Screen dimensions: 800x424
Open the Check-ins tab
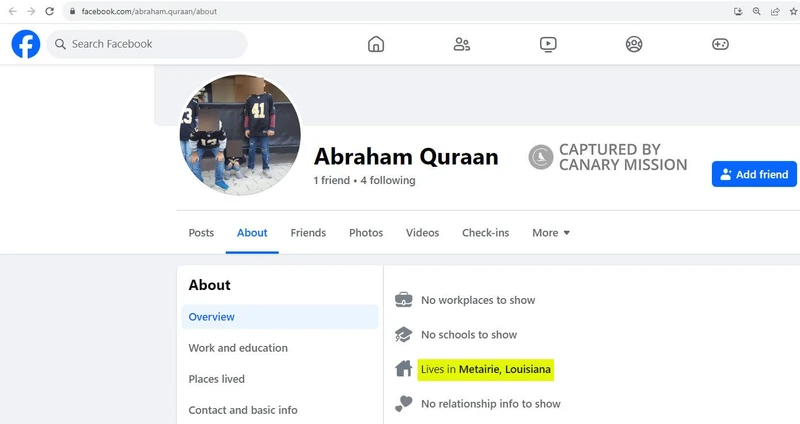click(485, 233)
